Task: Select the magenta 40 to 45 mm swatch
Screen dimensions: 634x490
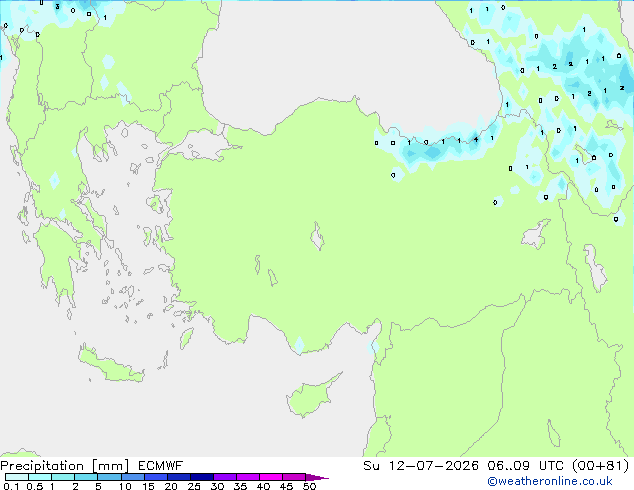Action: point(271,477)
